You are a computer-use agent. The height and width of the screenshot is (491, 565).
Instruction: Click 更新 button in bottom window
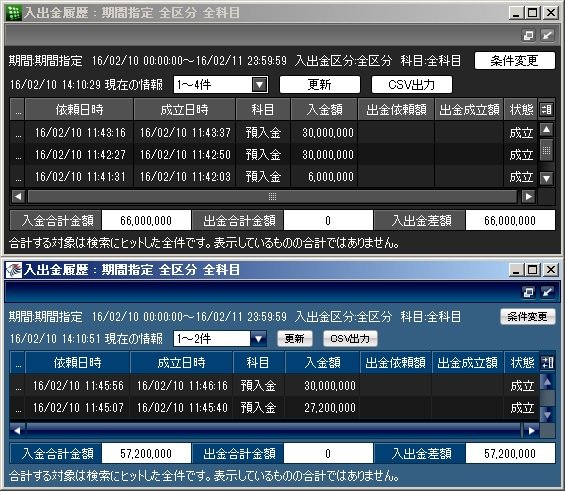click(294, 339)
